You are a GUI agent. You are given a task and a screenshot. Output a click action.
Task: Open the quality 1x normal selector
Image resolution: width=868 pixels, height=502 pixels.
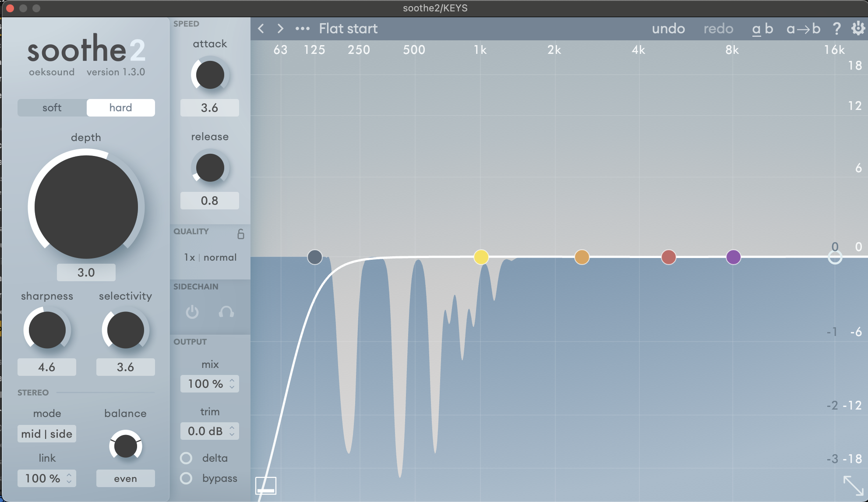coord(210,258)
